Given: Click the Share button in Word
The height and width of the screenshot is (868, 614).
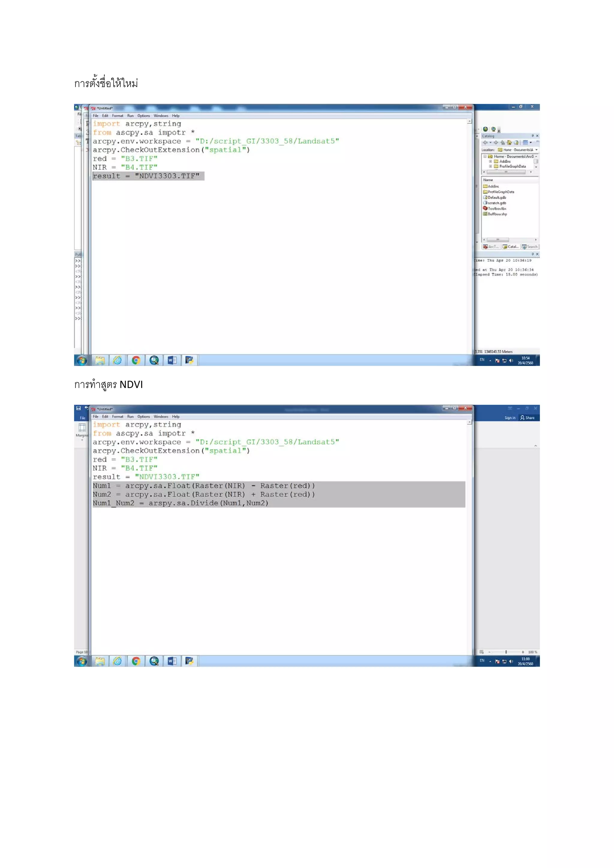Looking at the screenshot, I should tap(527, 418).
